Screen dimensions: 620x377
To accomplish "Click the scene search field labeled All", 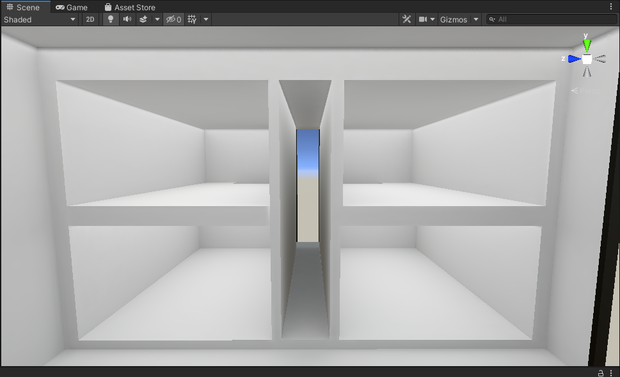I will 551,19.
